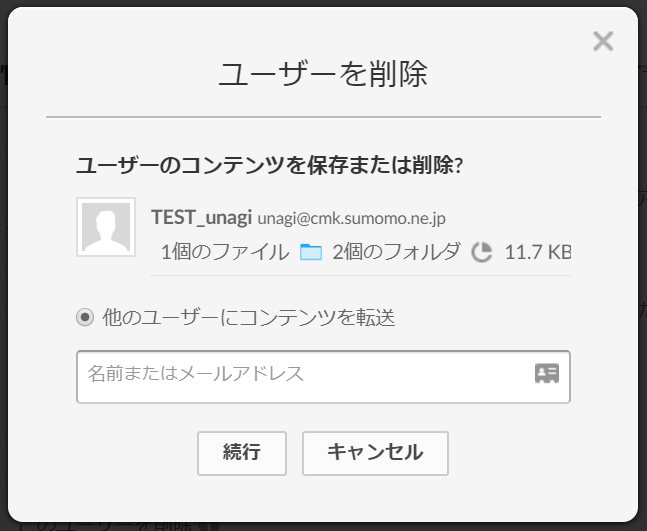Viewport: 647px width, 531px height.
Task: Click the TEST_unagi user name
Action: [201, 217]
